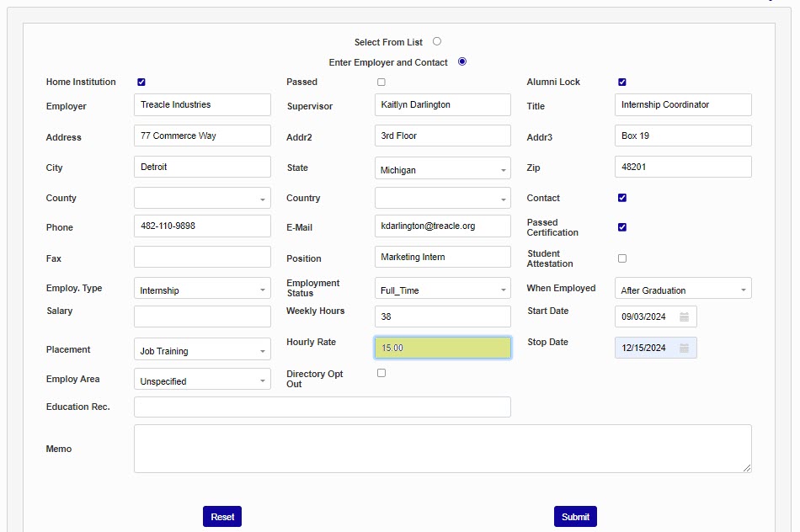
Task: Open the Stop Date calendar picker icon
Action: coord(685,348)
